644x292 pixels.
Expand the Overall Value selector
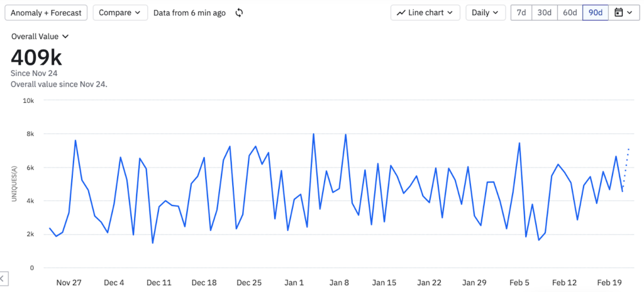pyautogui.click(x=40, y=36)
